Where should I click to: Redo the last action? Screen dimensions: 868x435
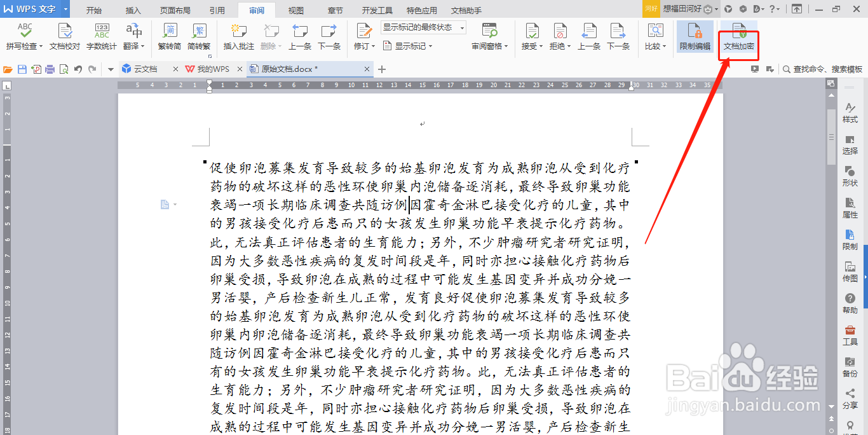tap(93, 69)
